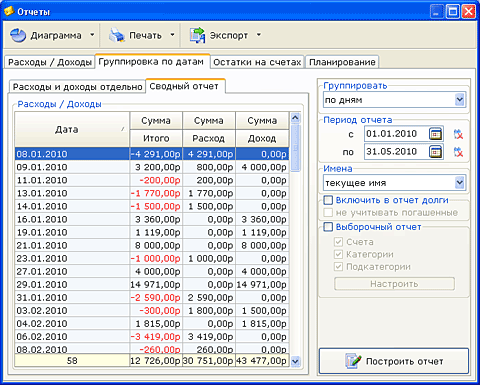Click the footer total 12 726,00р
Image resolution: width=480 pixels, height=385 pixels.
[156, 361]
